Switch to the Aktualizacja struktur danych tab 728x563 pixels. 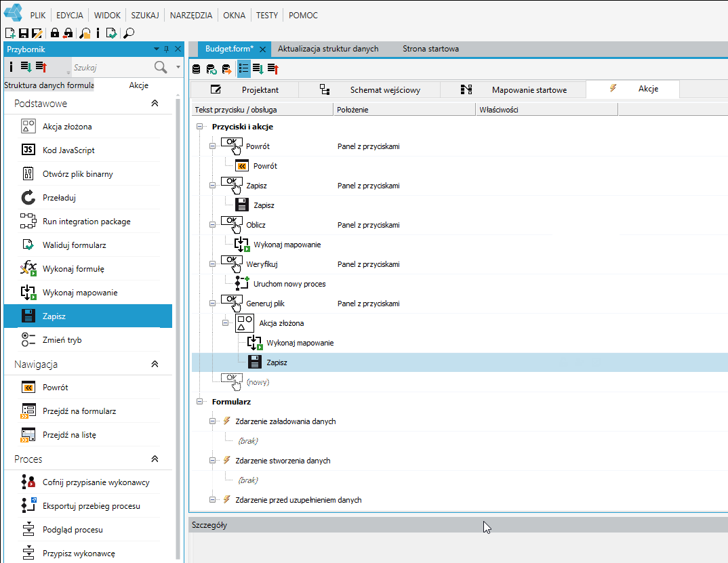328,49
